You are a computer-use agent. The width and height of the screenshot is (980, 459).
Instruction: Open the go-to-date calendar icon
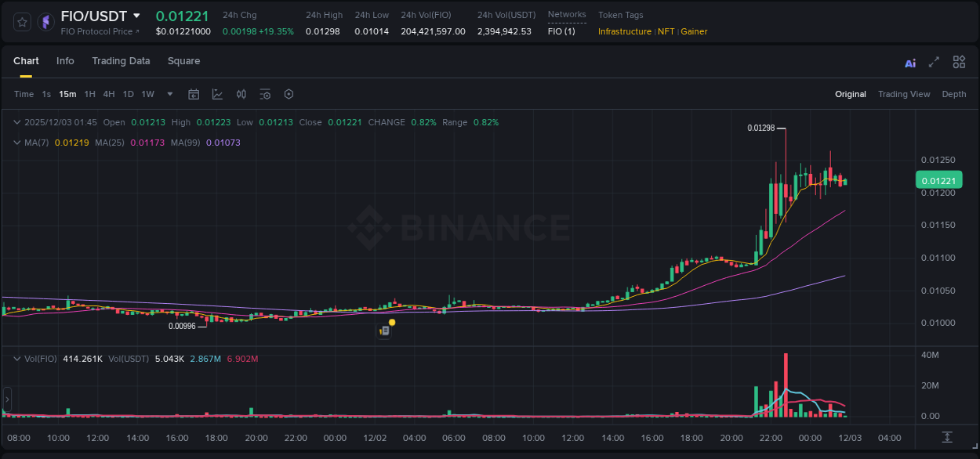(194, 94)
